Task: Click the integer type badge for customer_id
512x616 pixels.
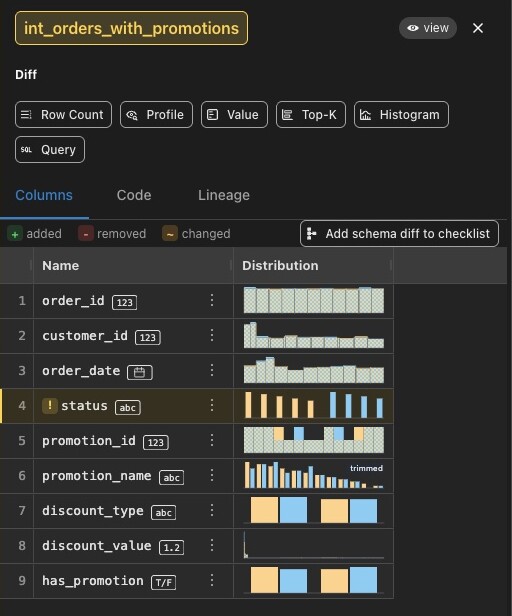Action: 148,337
